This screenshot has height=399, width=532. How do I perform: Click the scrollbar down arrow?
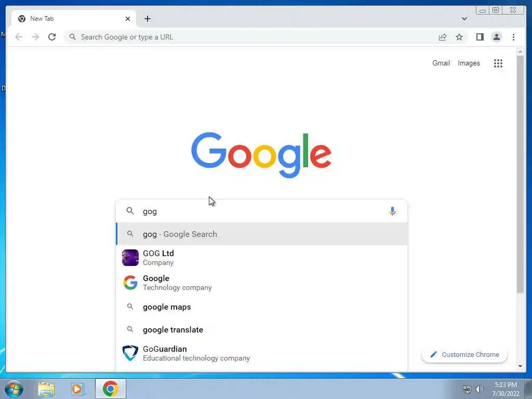(520, 366)
